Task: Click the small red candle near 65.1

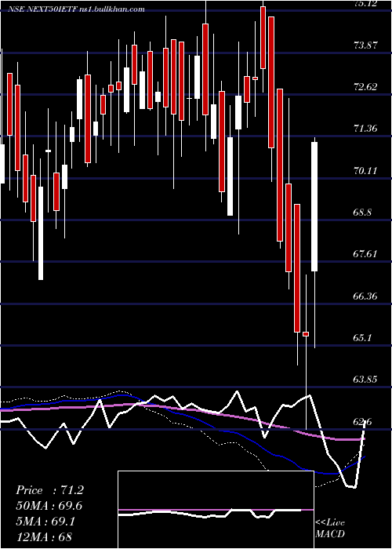Action: click(306, 334)
